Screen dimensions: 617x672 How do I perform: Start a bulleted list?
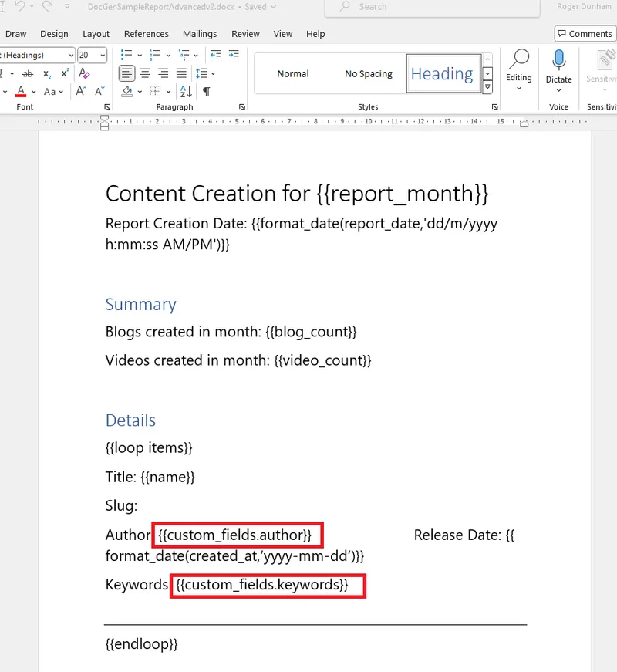[x=126, y=55]
